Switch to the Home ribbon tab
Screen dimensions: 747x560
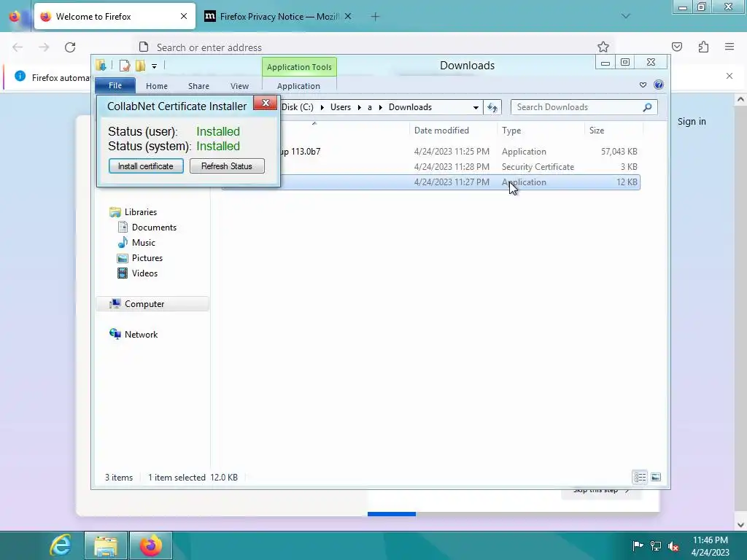(x=157, y=86)
